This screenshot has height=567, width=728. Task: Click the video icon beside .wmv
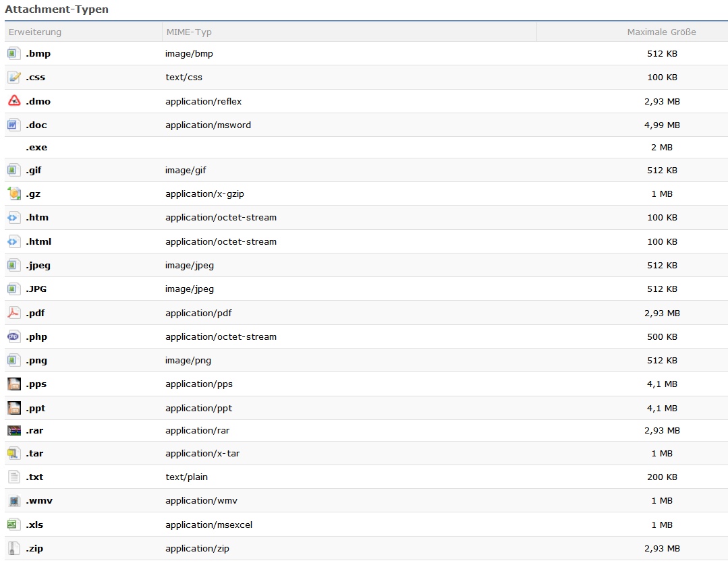pyautogui.click(x=13, y=501)
